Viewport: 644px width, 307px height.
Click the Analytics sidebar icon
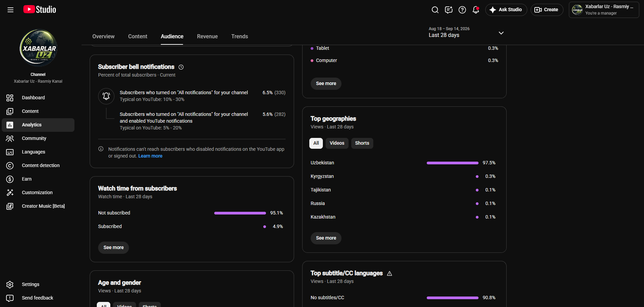(x=10, y=125)
